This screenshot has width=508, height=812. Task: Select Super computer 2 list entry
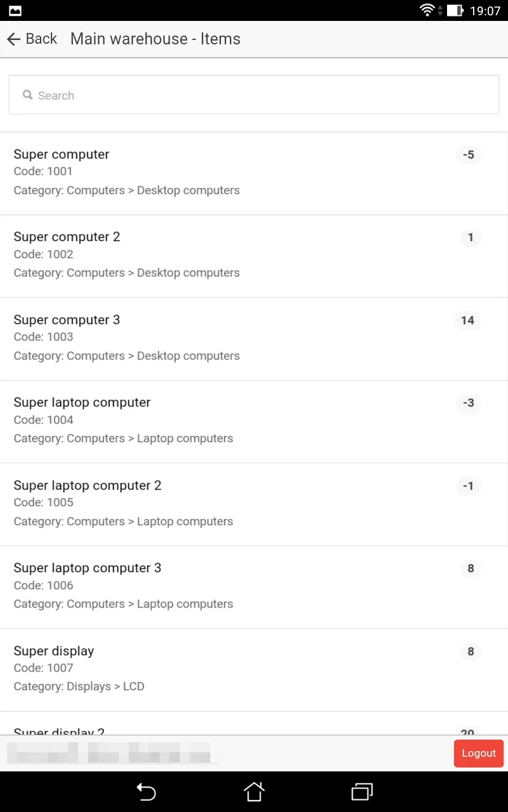190,255
